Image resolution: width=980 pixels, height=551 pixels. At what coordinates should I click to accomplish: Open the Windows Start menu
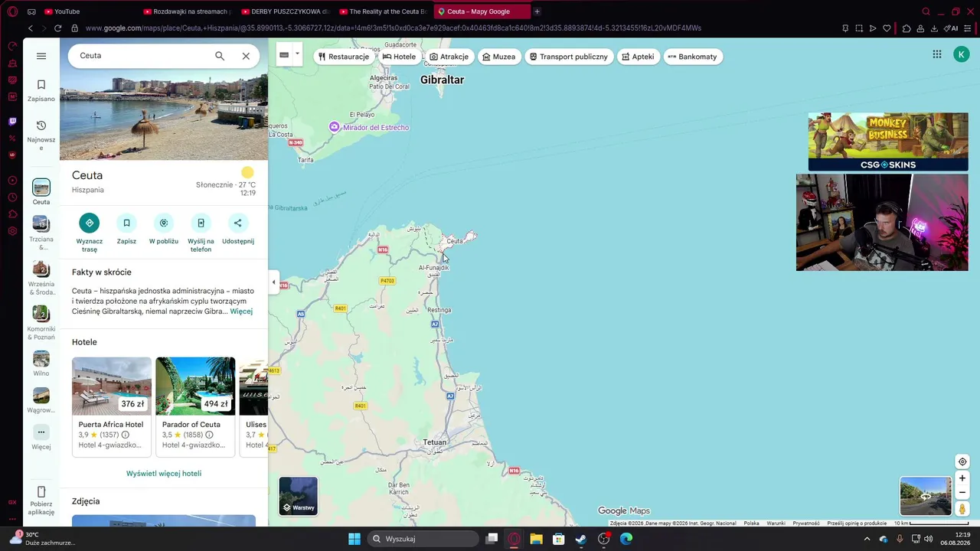click(x=354, y=539)
